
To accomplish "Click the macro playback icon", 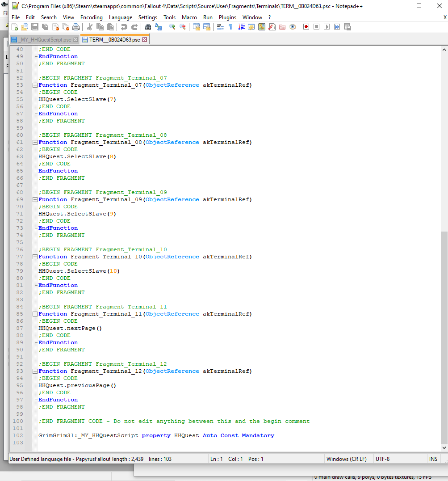I will coord(327,27).
